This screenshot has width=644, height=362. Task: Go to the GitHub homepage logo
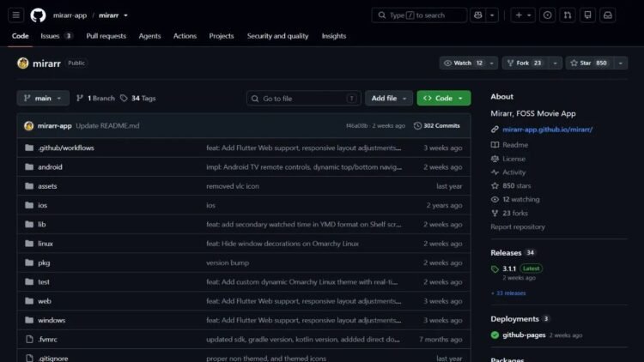(38, 15)
